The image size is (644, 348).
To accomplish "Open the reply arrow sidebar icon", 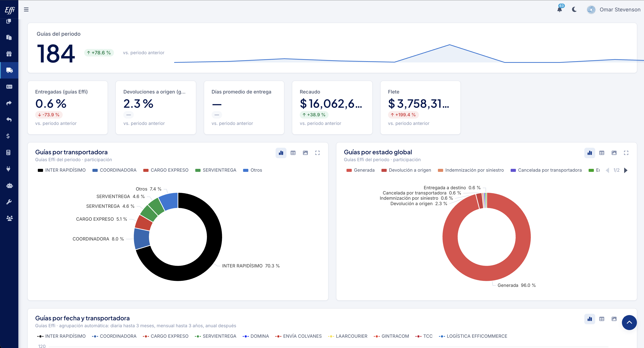I will [9, 120].
